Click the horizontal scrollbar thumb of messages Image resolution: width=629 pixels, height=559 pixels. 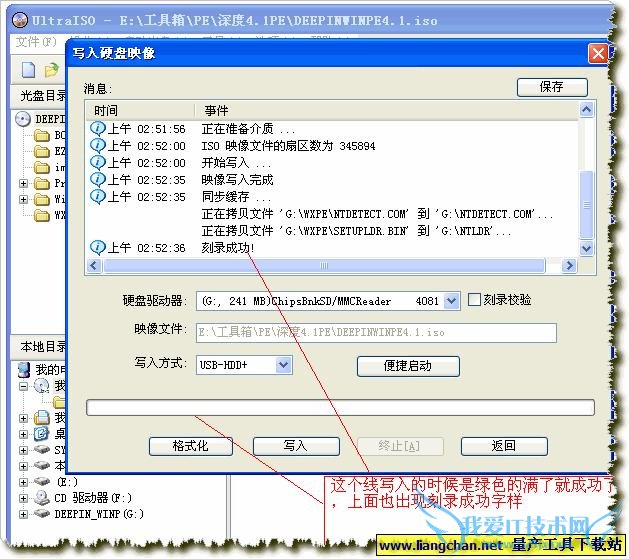point(324,265)
